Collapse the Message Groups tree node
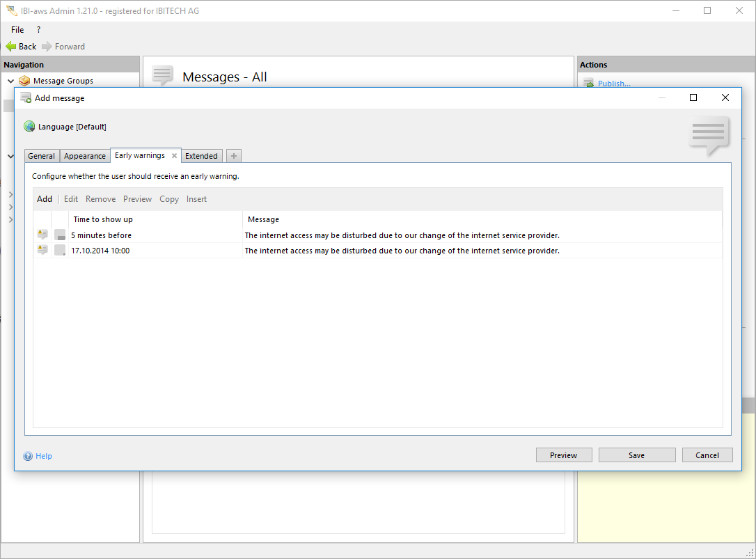 tap(10, 81)
